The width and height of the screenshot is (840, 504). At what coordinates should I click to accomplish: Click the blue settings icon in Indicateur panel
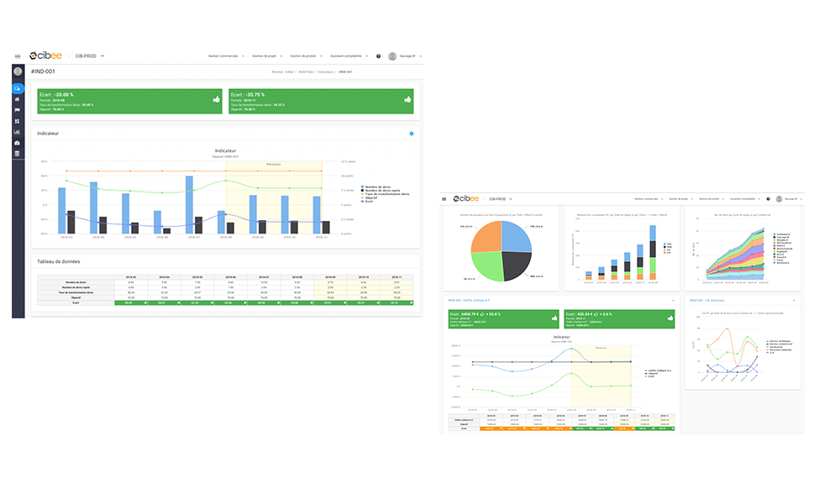[x=411, y=134]
